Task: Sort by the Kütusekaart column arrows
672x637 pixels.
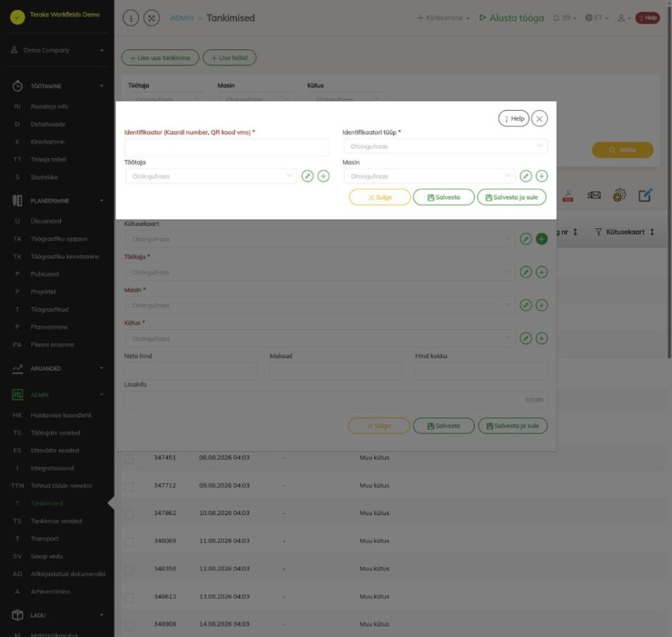Action: click(652, 232)
